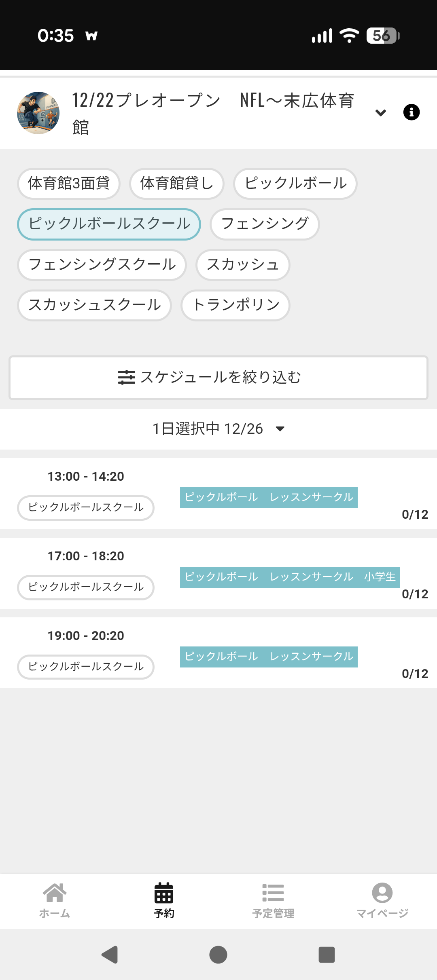Open the Home tab icon
This screenshot has width=437, height=980.
point(55,893)
